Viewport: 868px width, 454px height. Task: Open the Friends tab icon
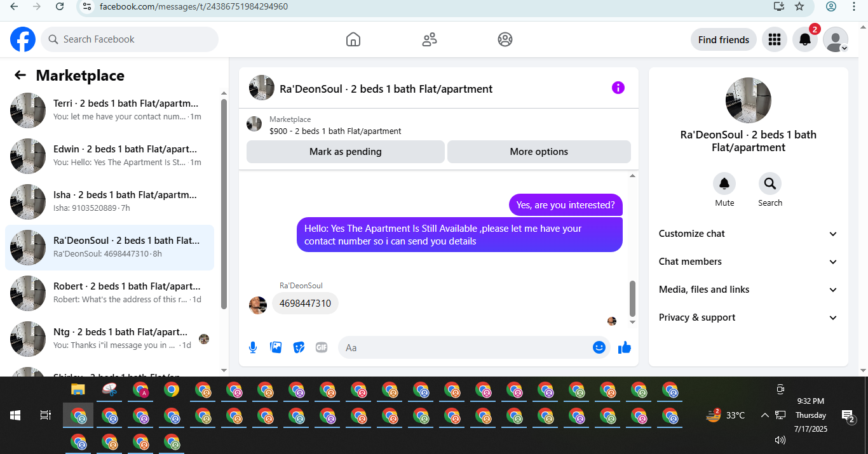click(x=430, y=39)
